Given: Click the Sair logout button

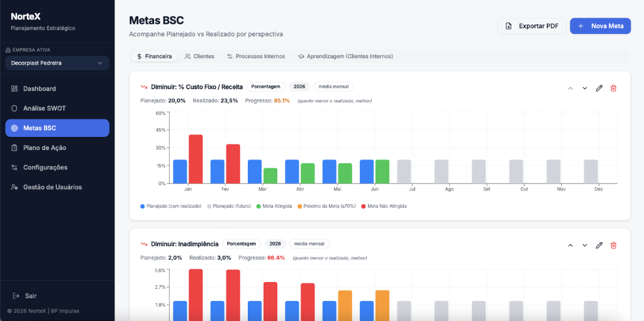Looking at the screenshot, I should [x=25, y=295].
